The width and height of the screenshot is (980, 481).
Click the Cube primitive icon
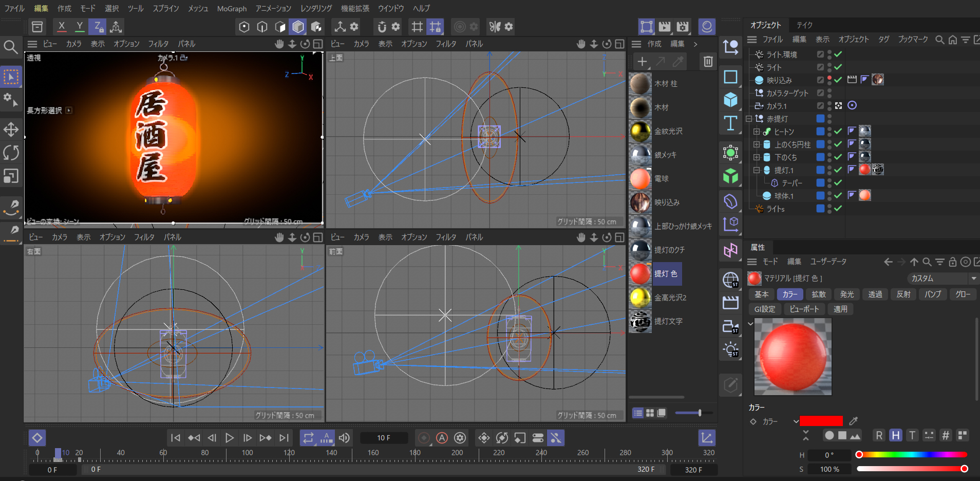(730, 100)
